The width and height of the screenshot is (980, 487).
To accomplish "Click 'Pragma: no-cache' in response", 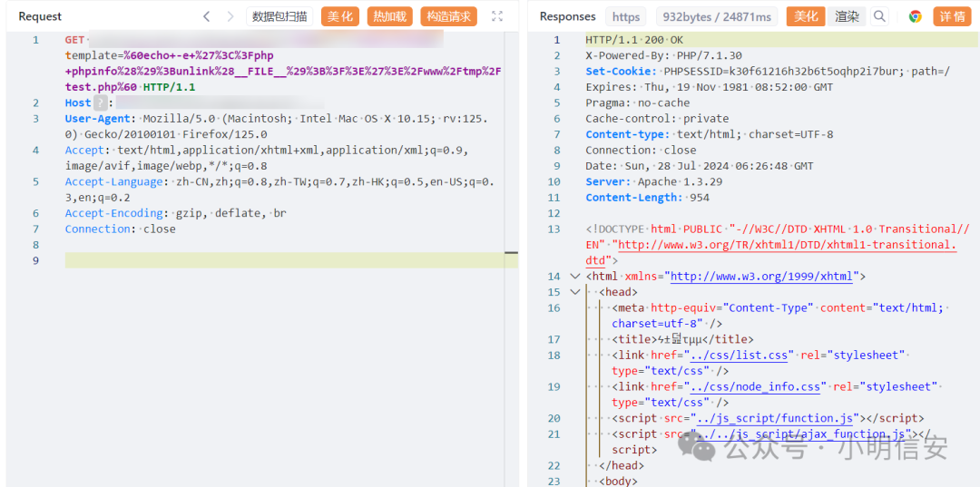I will (x=638, y=103).
